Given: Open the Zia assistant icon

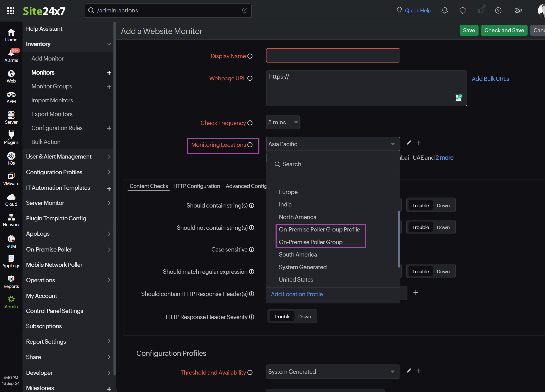Looking at the screenshot, I should pyautogui.click(x=518, y=10).
